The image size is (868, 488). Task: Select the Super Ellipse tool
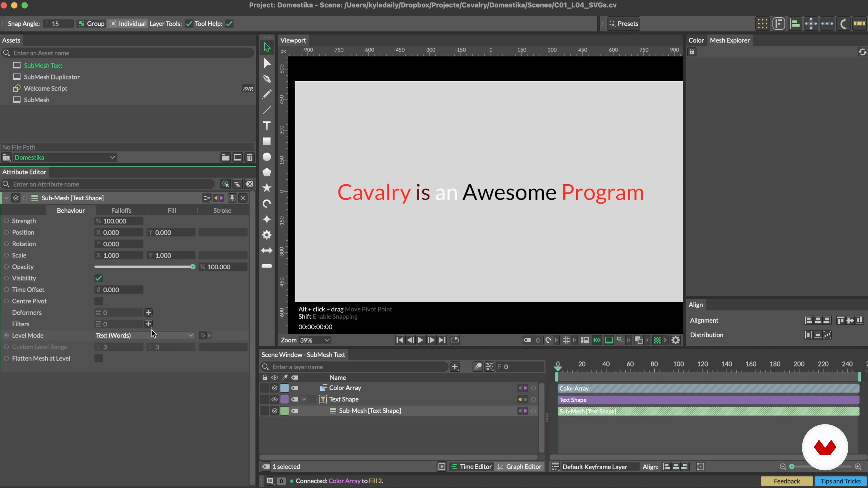(267, 219)
